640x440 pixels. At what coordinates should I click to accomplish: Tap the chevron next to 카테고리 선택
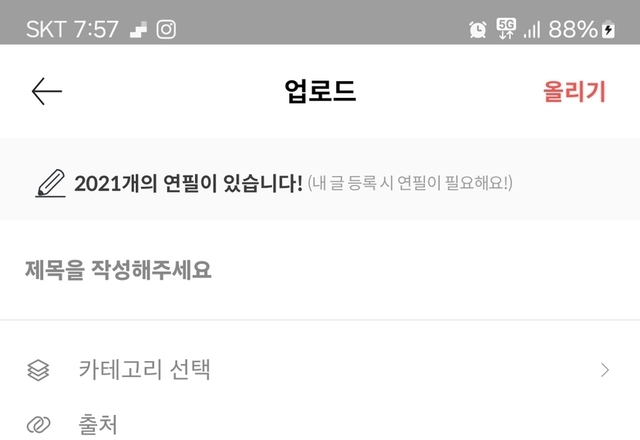tap(605, 370)
